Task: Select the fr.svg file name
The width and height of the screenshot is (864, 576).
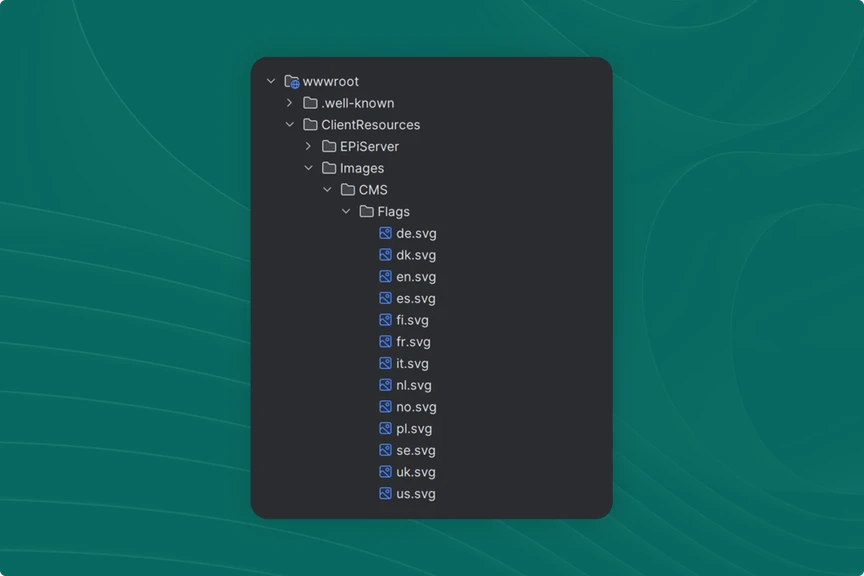Action: 413,342
